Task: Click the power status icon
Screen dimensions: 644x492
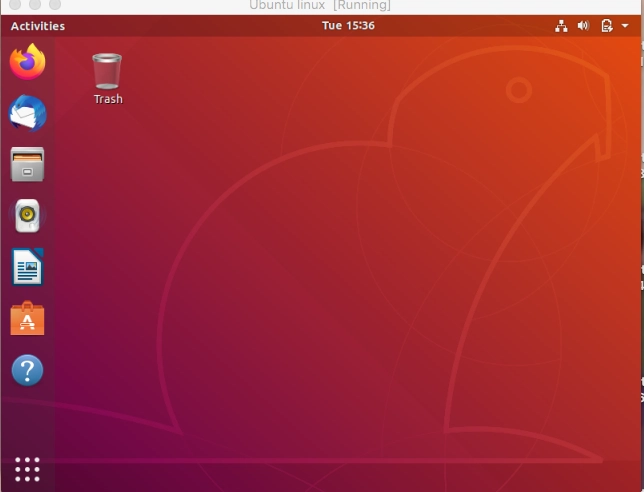Action: coord(607,26)
